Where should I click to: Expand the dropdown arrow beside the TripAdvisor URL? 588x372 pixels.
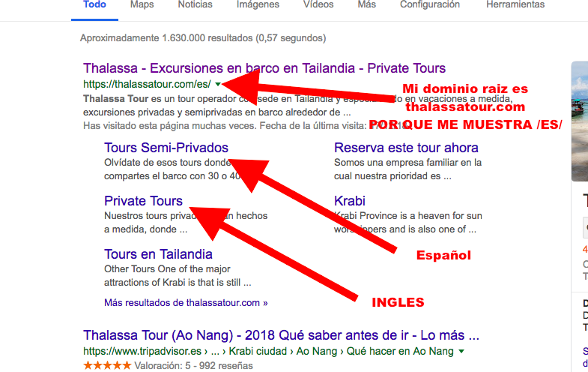[x=461, y=351]
